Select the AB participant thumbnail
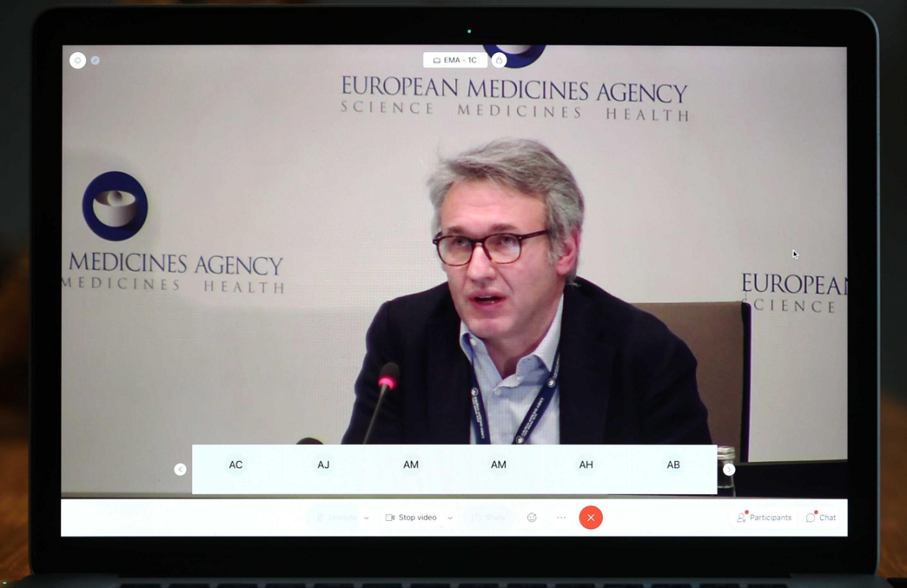907x588 pixels. (x=673, y=469)
